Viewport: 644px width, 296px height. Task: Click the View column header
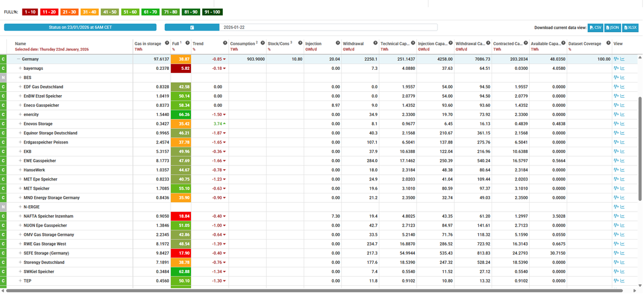tap(618, 44)
